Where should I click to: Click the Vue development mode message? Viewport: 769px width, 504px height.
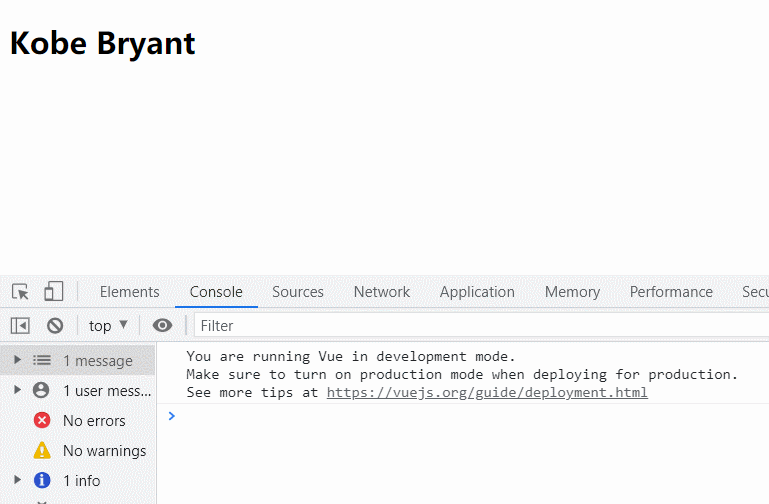click(x=462, y=374)
